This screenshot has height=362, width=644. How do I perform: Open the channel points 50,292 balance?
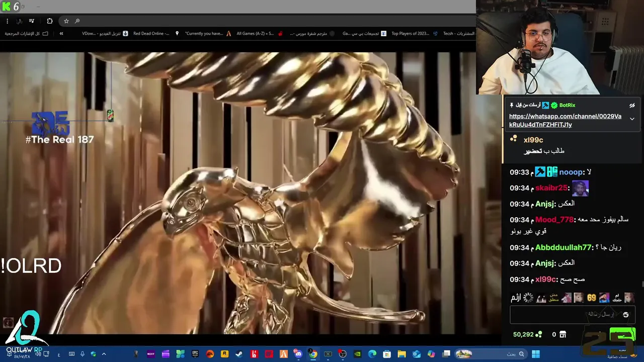[x=527, y=334]
